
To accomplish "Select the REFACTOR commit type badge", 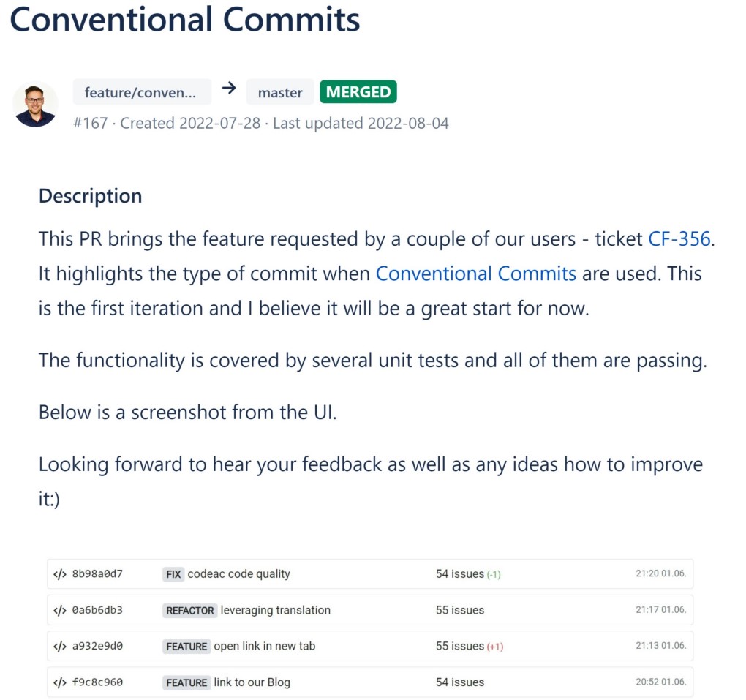I will click(189, 610).
